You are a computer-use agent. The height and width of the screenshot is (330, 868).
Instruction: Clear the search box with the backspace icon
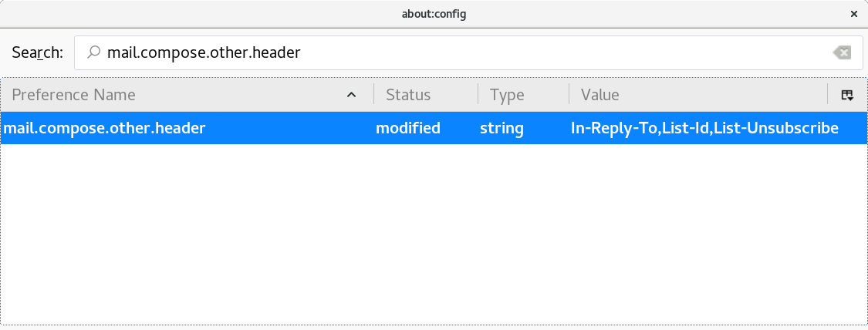click(842, 53)
